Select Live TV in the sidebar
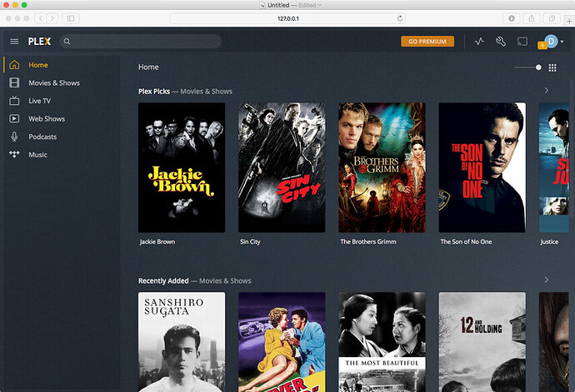Image resolution: width=575 pixels, height=392 pixels. pos(40,101)
